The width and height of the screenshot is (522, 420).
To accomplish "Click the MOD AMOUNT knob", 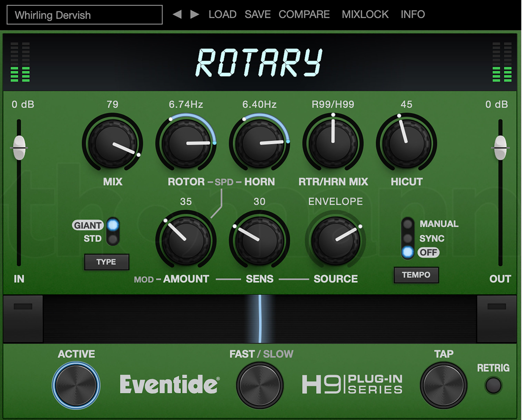I will click(186, 240).
